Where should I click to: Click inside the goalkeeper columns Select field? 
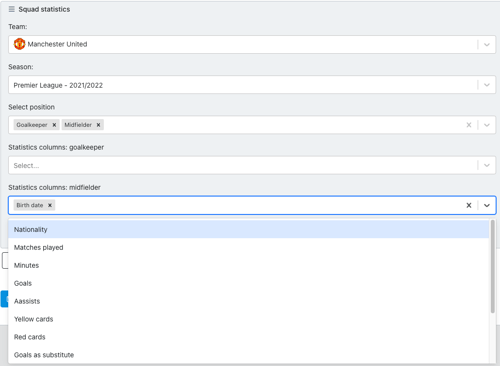click(243, 165)
